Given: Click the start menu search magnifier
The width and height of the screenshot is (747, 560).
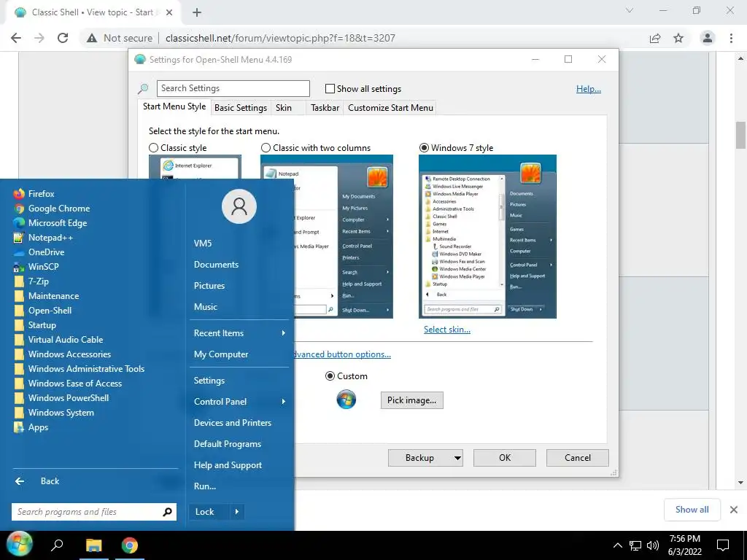Looking at the screenshot, I should click(x=167, y=512).
